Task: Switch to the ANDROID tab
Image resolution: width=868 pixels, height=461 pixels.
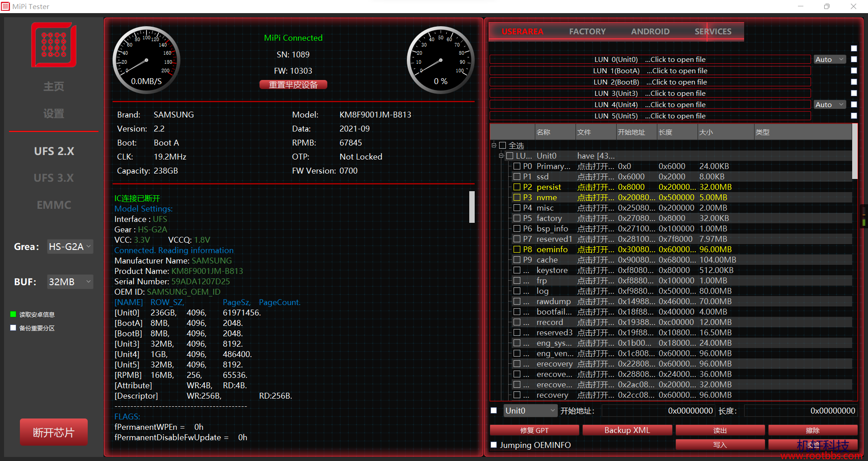Action: pyautogui.click(x=650, y=32)
